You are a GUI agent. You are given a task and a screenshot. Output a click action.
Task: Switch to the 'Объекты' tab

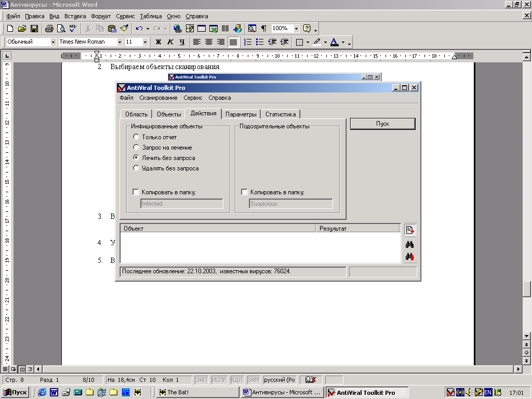point(169,114)
